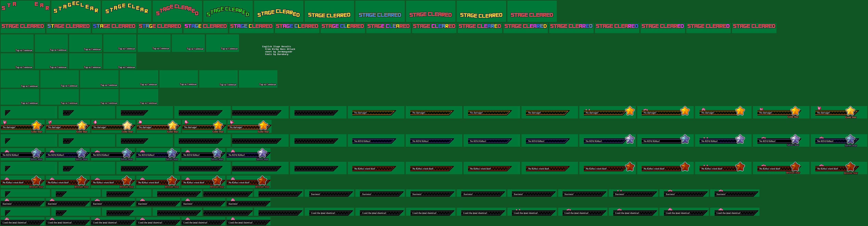Click the goal shortcut frame with two pink dots
The image size is (868, 226).
(532, 212)
